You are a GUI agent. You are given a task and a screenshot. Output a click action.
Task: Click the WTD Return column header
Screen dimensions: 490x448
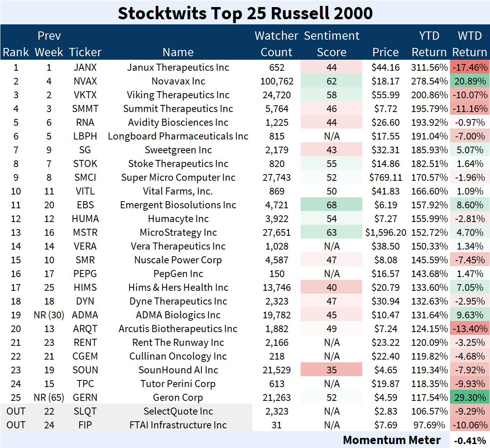pos(470,44)
